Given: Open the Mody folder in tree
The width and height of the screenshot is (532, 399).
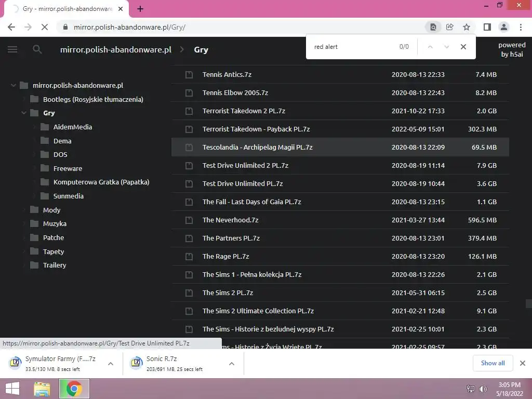Looking at the screenshot, I should (x=51, y=210).
